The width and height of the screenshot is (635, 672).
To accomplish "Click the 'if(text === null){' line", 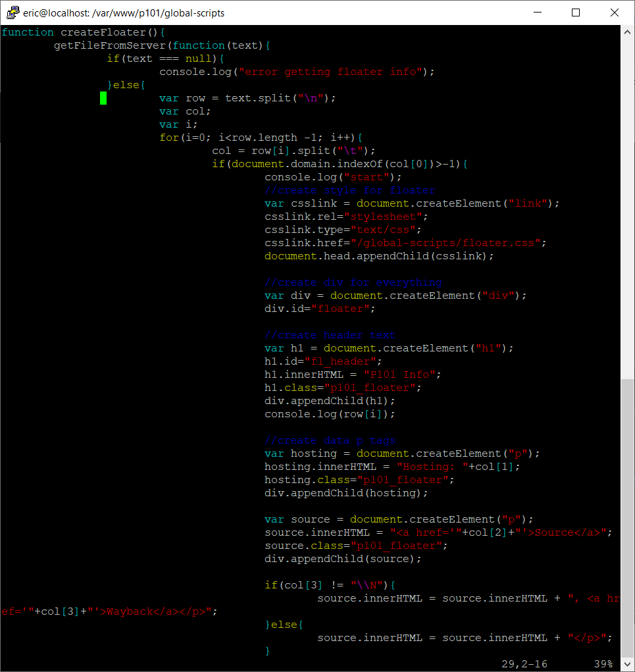I will click(x=165, y=59).
